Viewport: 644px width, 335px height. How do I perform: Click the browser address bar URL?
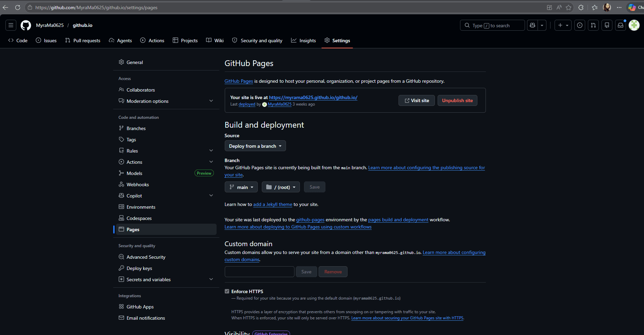click(x=97, y=7)
